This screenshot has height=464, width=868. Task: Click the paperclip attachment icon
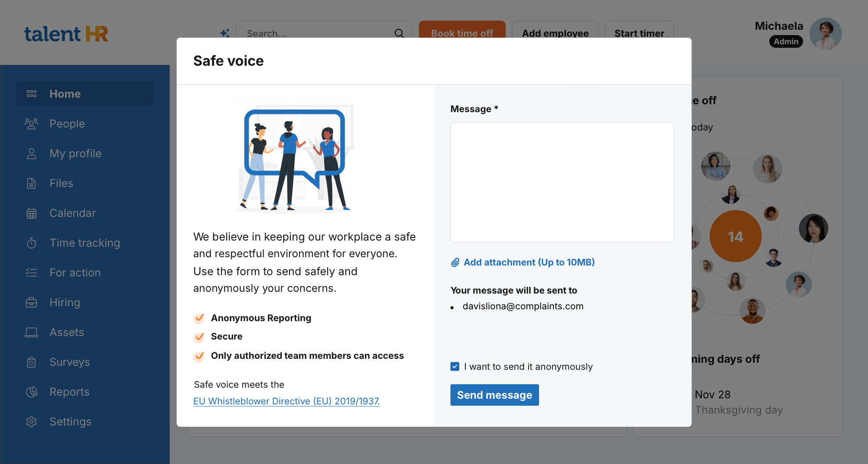(455, 262)
